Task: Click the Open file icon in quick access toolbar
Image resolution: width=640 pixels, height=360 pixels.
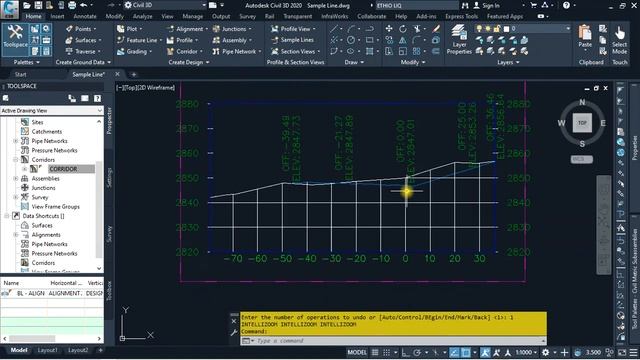Action: pos(27,5)
